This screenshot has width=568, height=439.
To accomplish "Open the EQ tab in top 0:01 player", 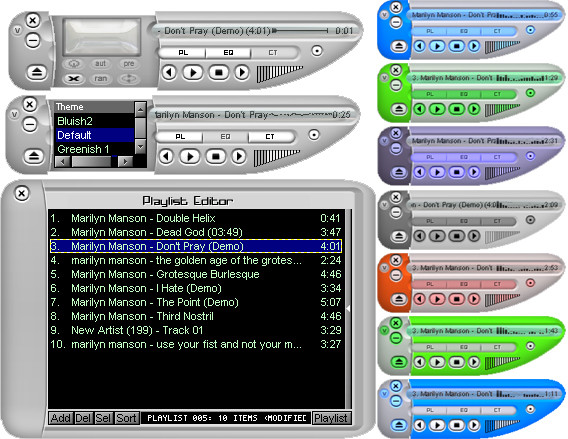I will (x=228, y=53).
